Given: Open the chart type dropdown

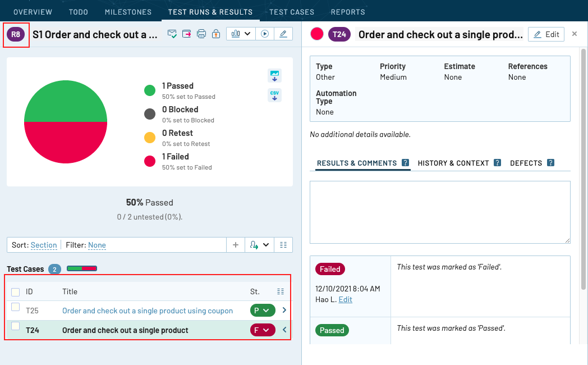Looking at the screenshot, I should (240, 34).
